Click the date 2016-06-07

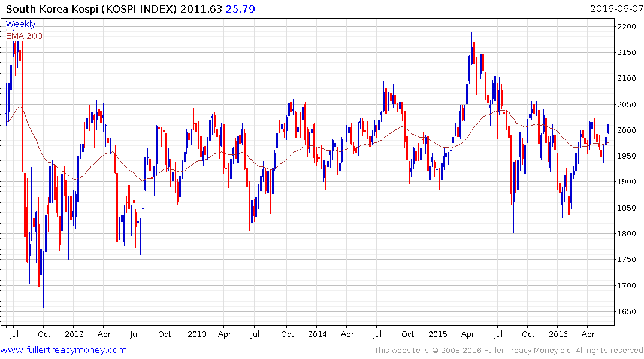(616, 9)
